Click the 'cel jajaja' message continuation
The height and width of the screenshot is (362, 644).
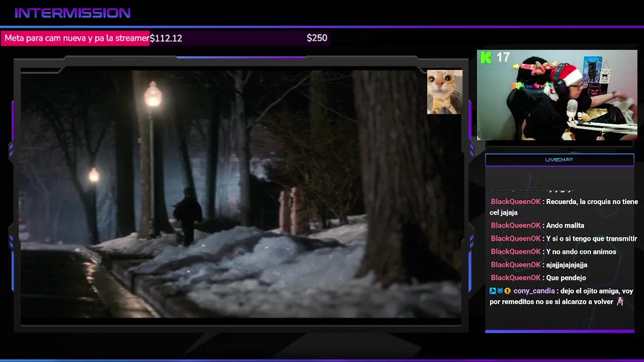click(x=504, y=213)
